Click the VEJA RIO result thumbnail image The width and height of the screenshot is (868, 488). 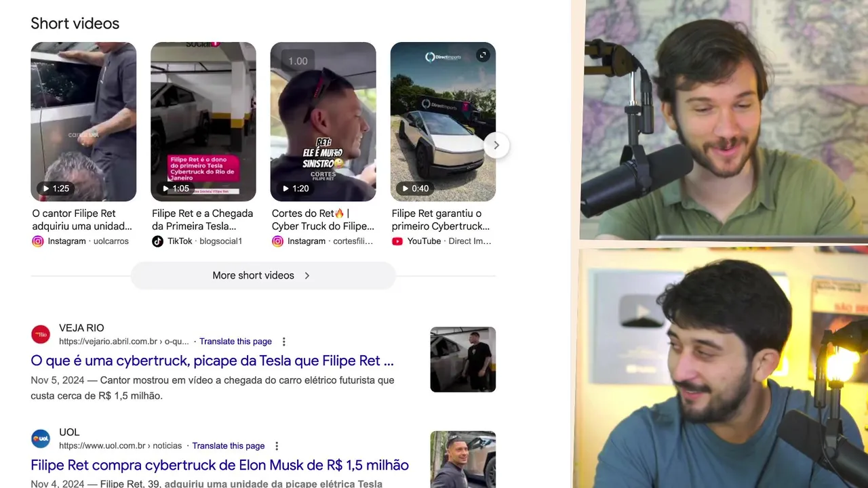coord(463,359)
